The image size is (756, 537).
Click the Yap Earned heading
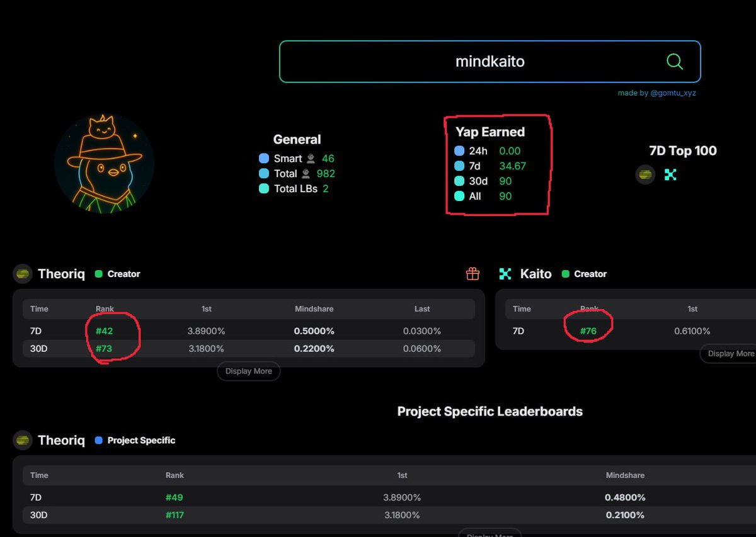coord(490,132)
